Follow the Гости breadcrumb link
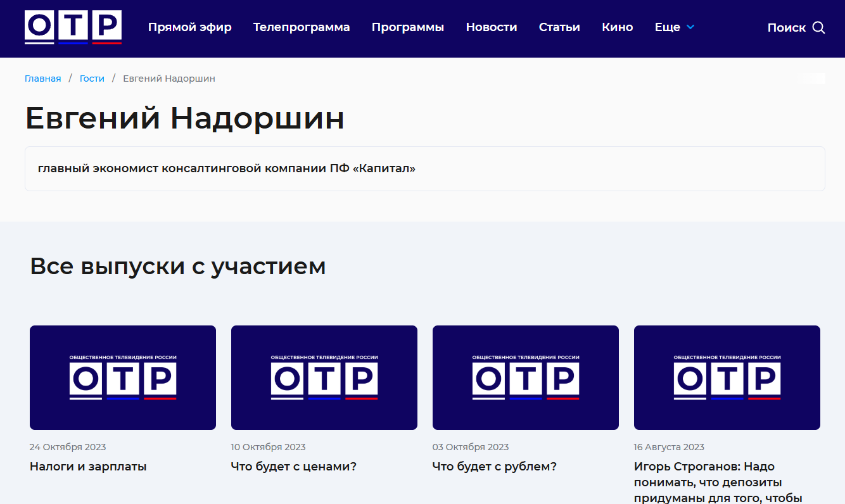The image size is (845, 504). [x=92, y=79]
